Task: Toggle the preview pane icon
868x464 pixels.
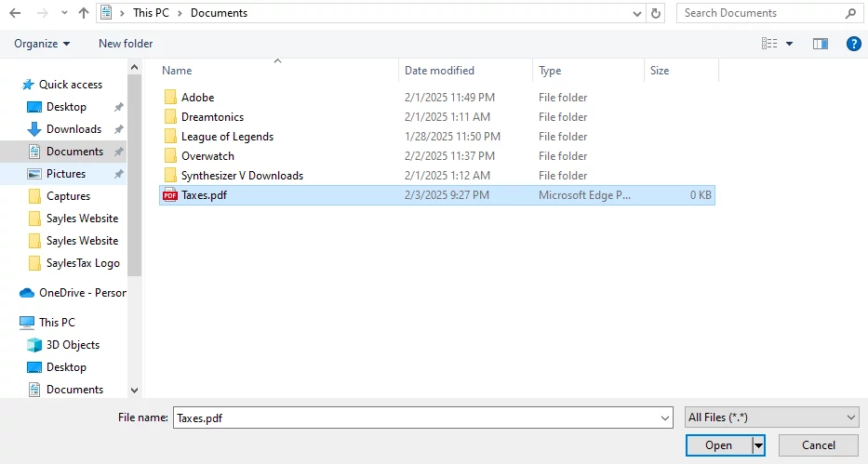Action: [x=820, y=44]
